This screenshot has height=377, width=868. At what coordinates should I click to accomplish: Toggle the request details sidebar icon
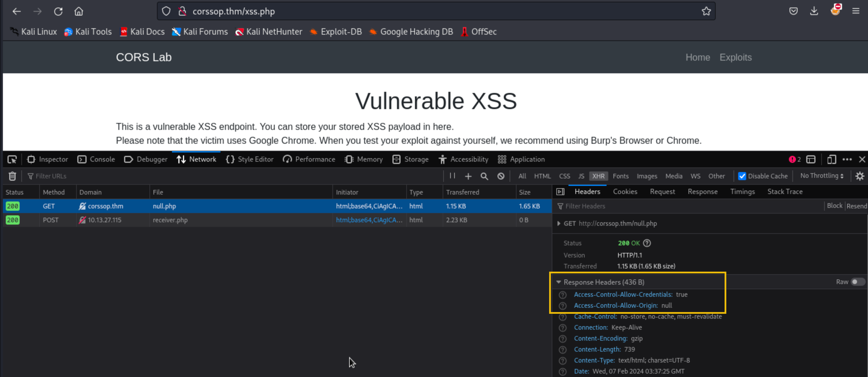560,192
